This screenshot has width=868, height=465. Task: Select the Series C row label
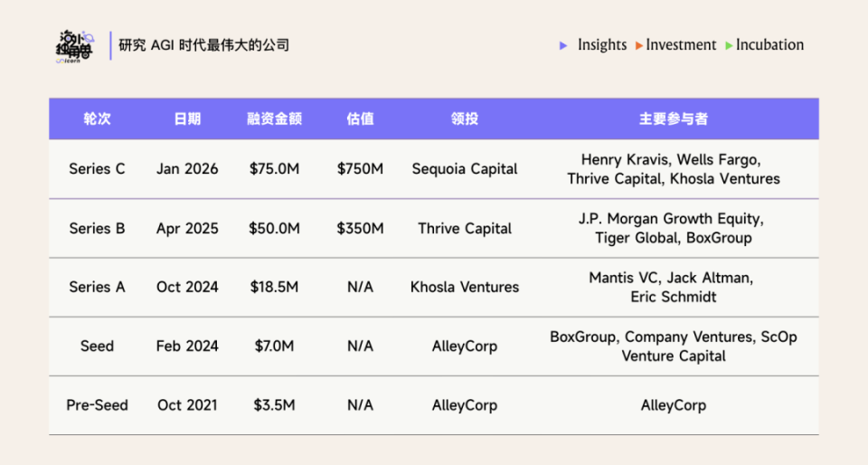pos(97,169)
